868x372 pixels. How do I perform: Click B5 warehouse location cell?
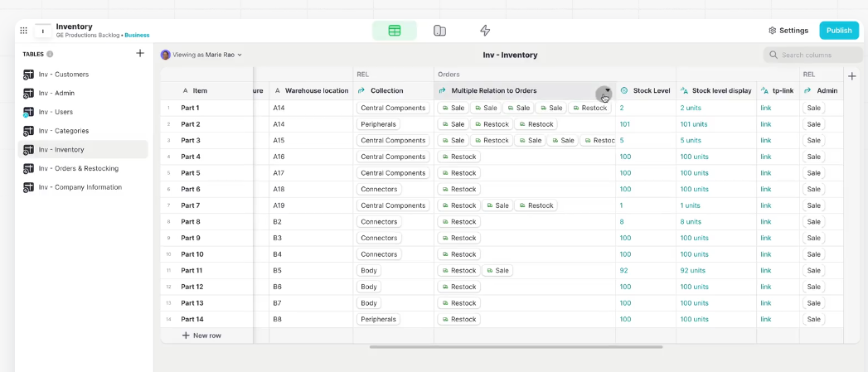pyautogui.click(x=311, y=271)
